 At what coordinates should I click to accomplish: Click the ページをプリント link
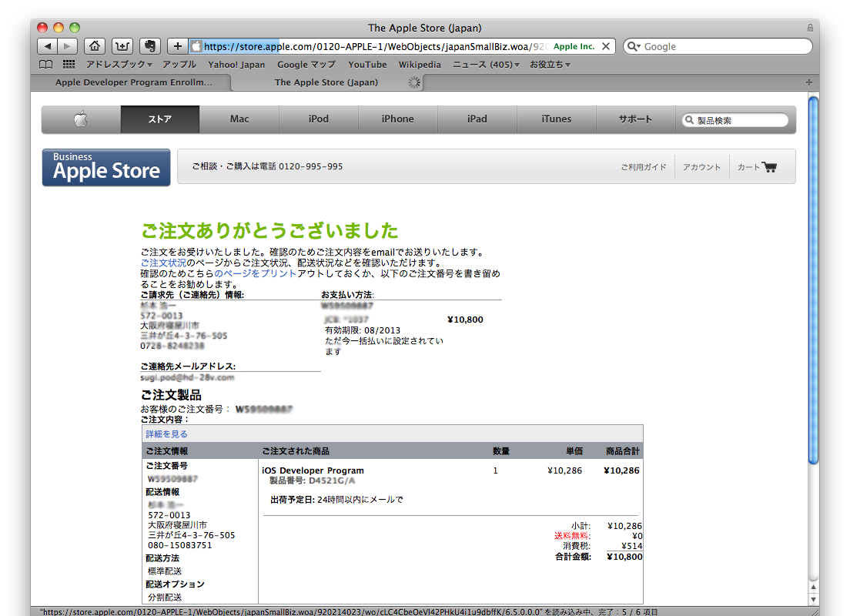coord(256,273)
